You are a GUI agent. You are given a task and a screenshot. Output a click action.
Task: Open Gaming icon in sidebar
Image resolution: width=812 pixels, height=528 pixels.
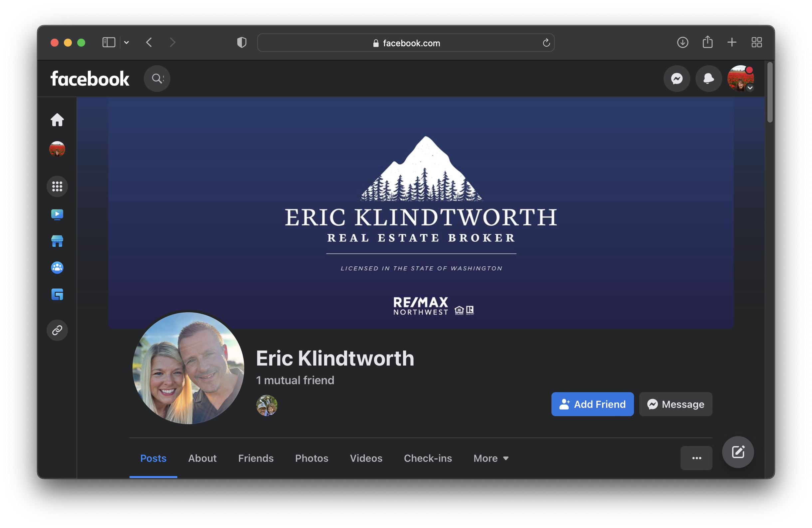[57, 295]
